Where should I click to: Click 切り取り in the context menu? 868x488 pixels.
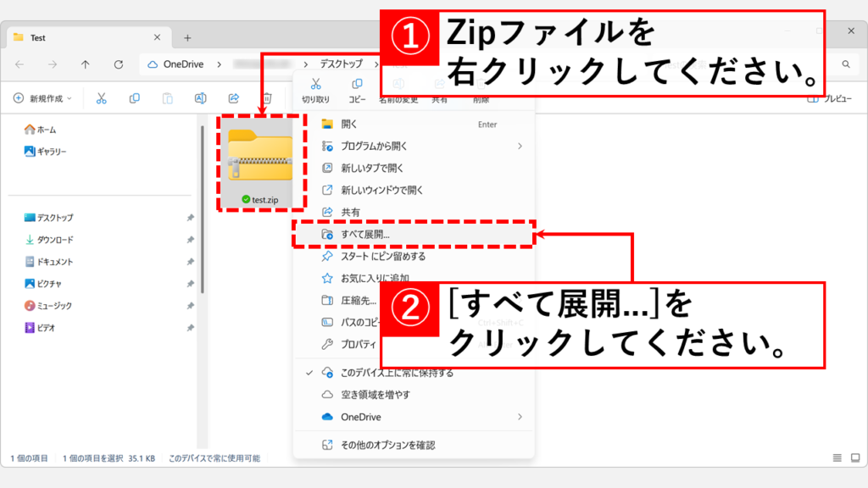pyautogui.click(x=315, y=91)
